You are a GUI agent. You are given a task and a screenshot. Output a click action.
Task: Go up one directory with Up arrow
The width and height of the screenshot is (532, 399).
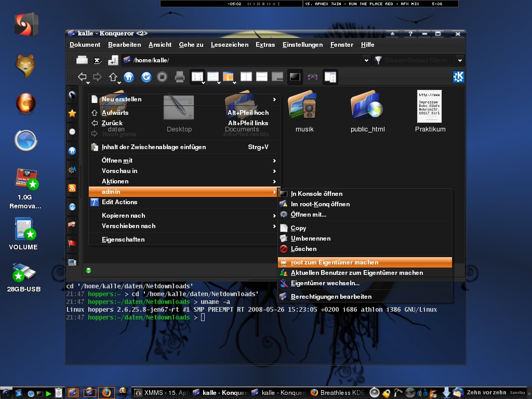click(x=113, y=77)
